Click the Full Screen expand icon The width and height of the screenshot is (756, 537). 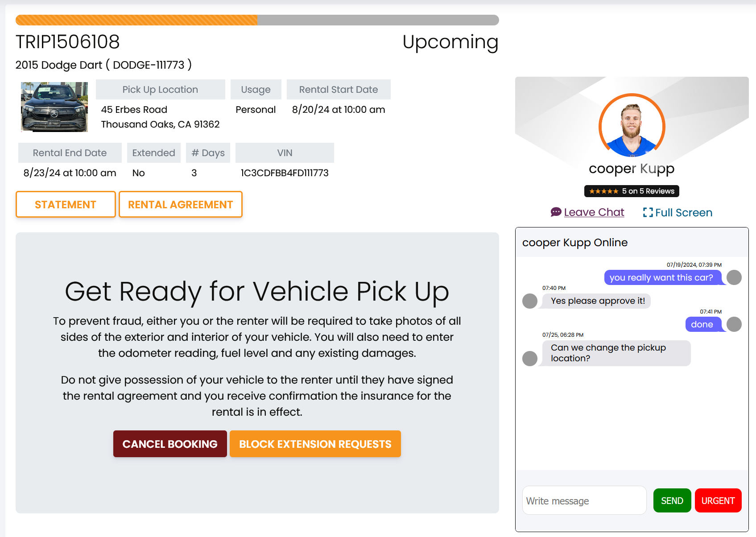pyautogui.click(x=648, y=213)
